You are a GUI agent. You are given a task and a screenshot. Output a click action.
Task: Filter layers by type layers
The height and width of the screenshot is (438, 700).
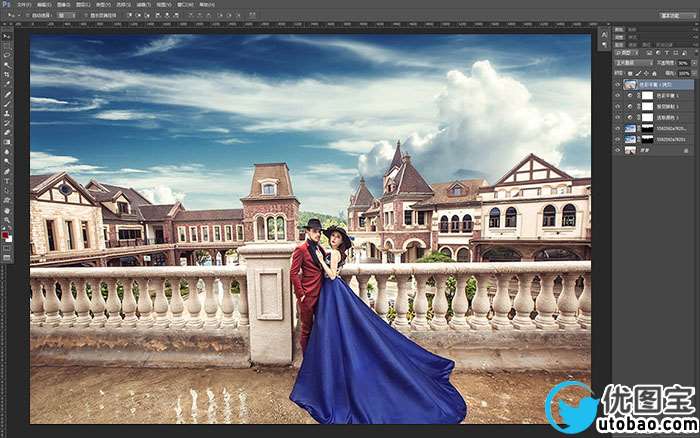coord(667,53)
